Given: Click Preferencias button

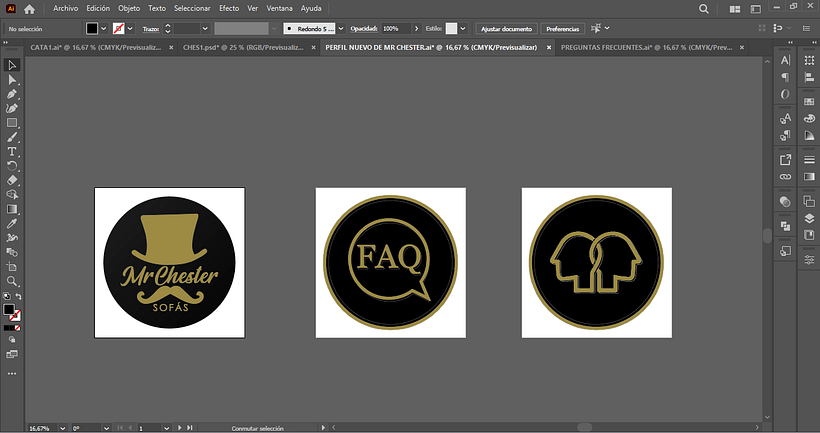Looking at the screenshot, I should coord(563,29).
